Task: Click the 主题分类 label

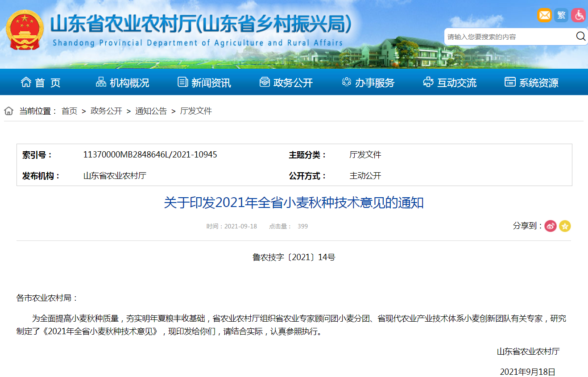Action: point(308,155)
